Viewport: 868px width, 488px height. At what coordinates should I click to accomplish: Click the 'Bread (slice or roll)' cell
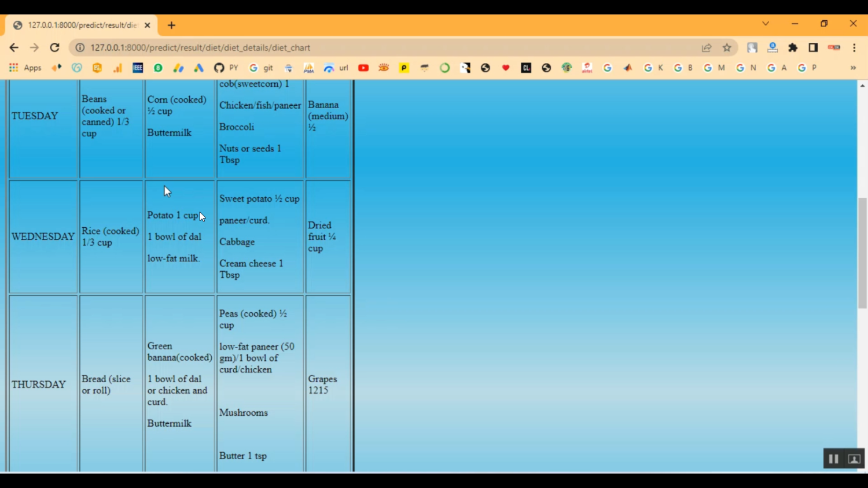point(111,385)
